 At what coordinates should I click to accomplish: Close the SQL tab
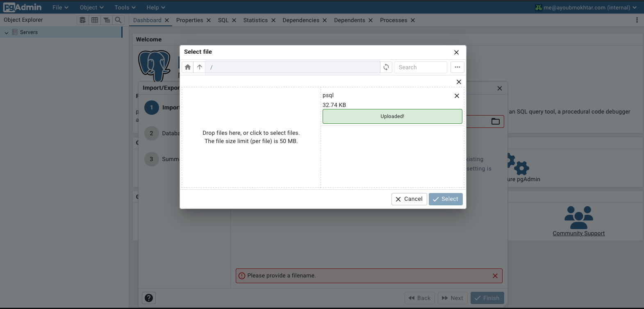click(x=234, y=20)
